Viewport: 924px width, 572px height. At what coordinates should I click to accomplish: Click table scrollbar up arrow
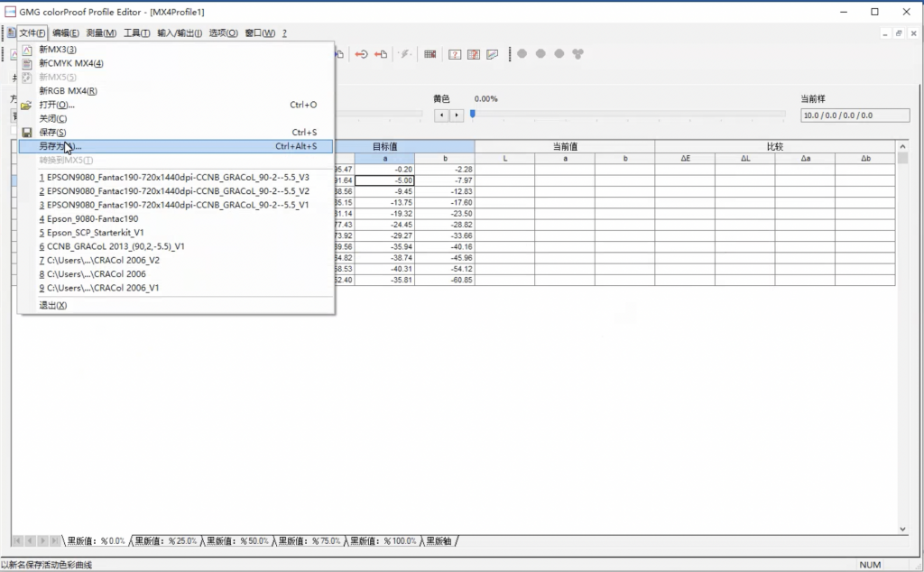click(x=902, y=146)
